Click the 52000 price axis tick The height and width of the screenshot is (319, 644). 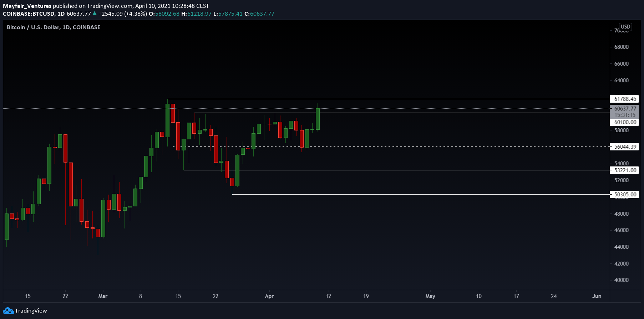coord(621,180)
